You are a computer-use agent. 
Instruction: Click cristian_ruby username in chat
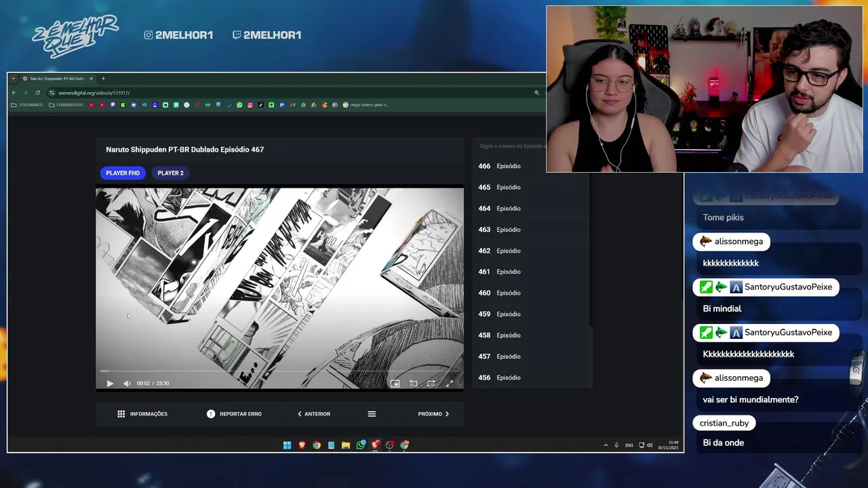(x=724, y=423)
